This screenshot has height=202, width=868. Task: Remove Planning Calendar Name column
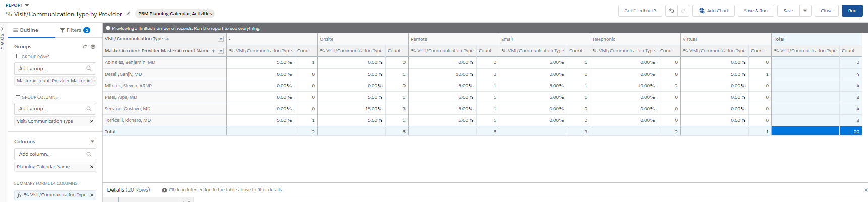92,167
